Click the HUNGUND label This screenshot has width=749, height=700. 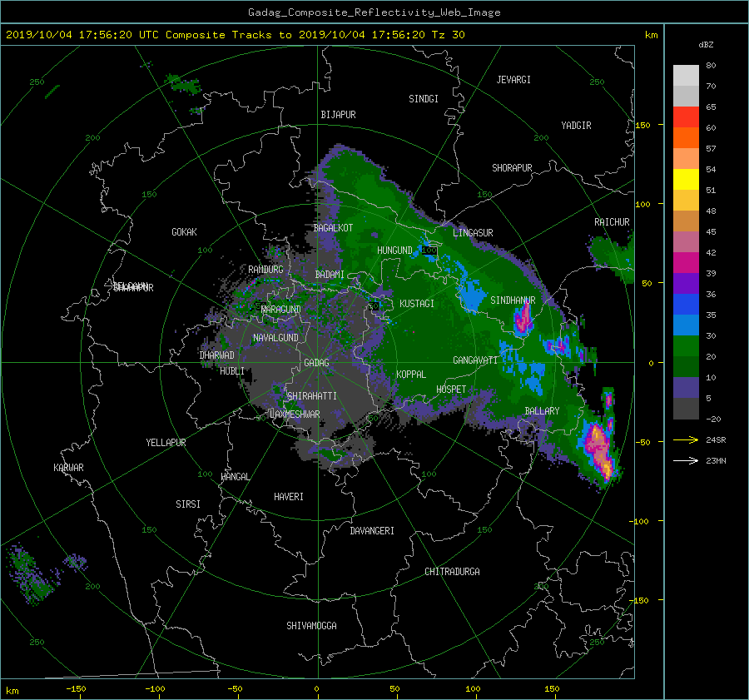(x=394, y=251)
